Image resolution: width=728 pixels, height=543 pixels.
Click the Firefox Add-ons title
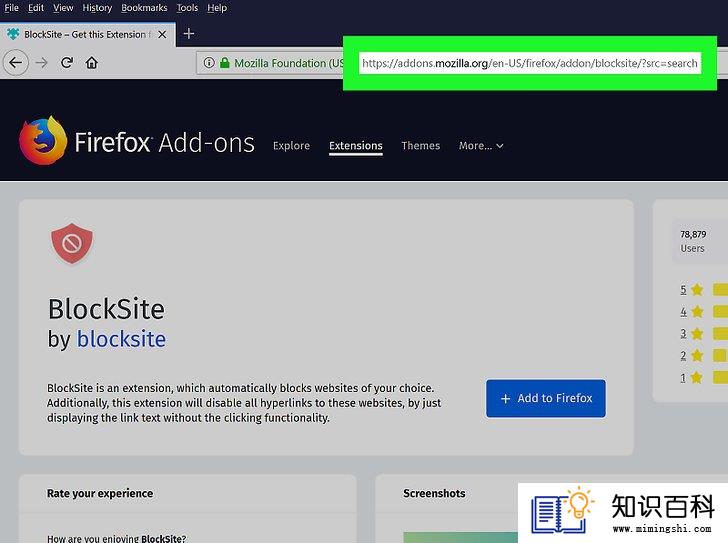point(164,142)
